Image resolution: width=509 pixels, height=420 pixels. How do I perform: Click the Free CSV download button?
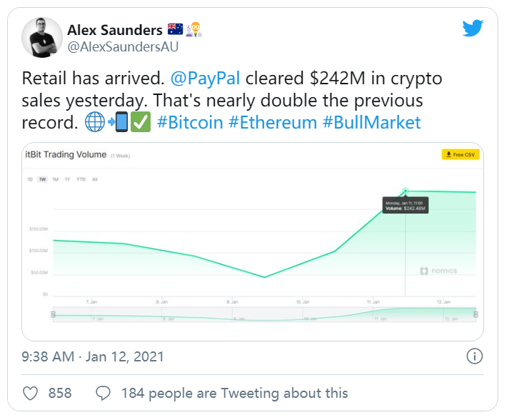tap(460, 154)
